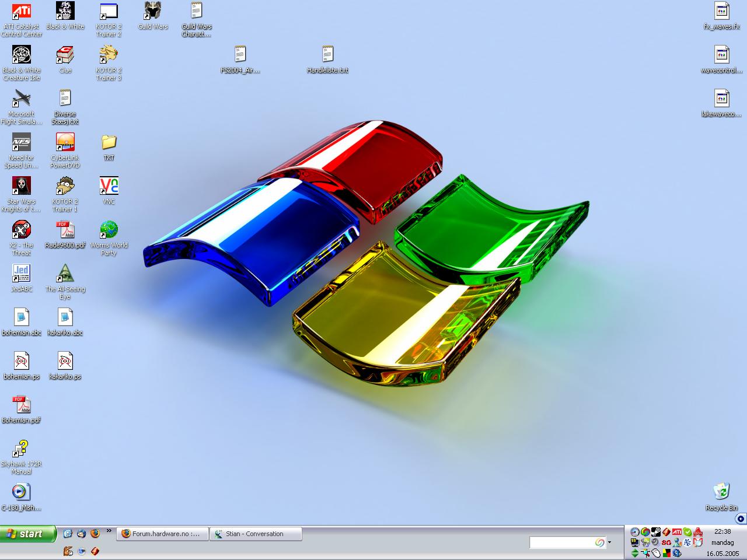Viewport: 747px width, 560px height.
Task: Select the kakariko.ps file icon
Action: tap(65, 366)
